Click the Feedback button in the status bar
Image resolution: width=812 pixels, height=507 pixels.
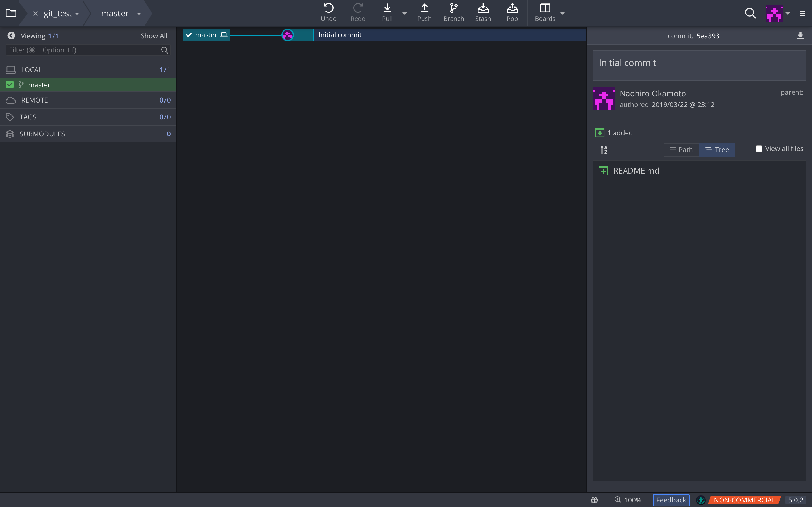671,500
